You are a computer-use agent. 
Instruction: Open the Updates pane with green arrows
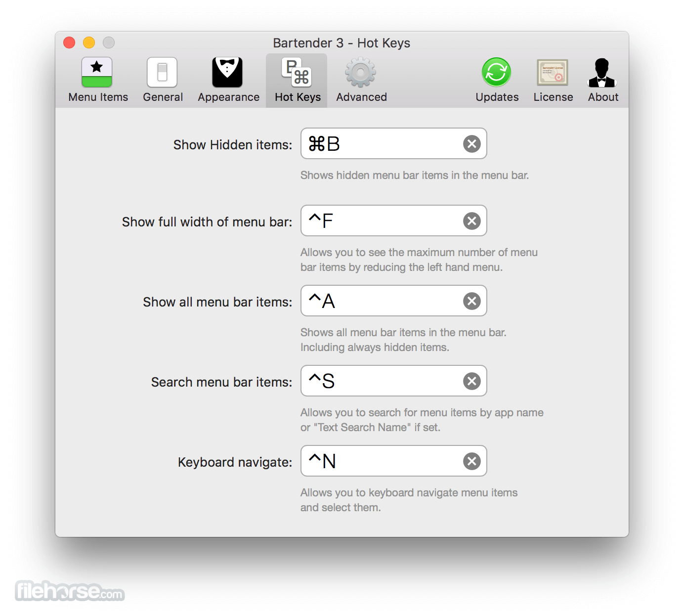coord(497,80)
